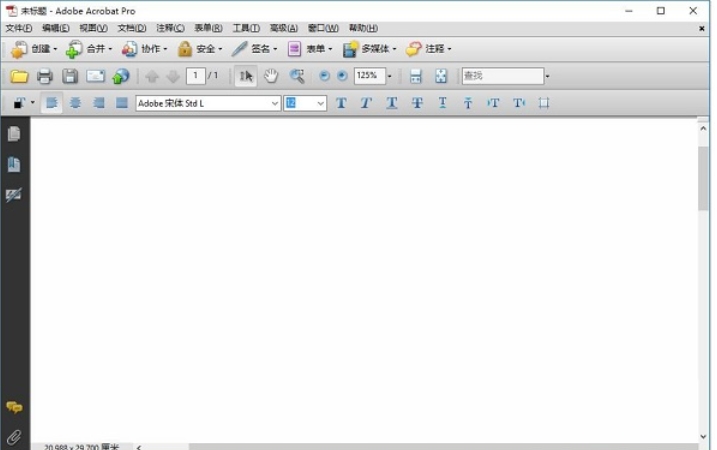The image size is (717, 450).
Task: Open the Attachments paperclip panel
Action: pos(14,437)
